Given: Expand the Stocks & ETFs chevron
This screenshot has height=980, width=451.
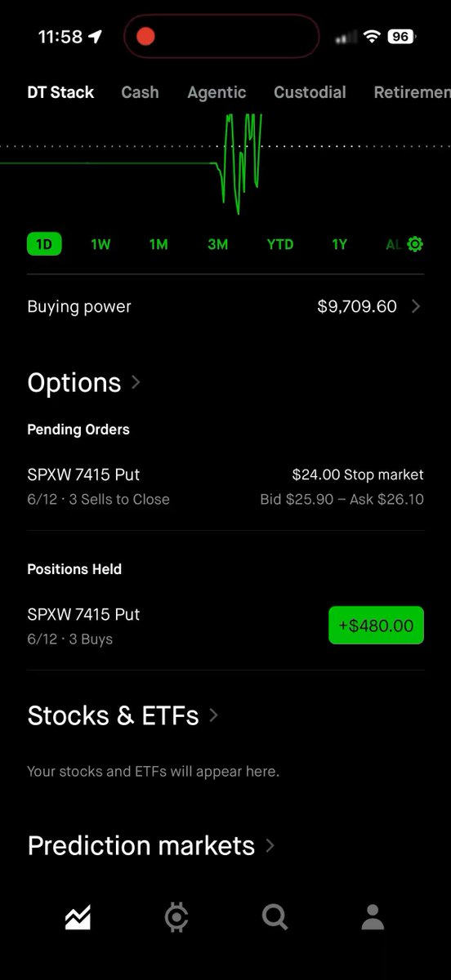Looking at the screenshot, I should pos(213,715).
